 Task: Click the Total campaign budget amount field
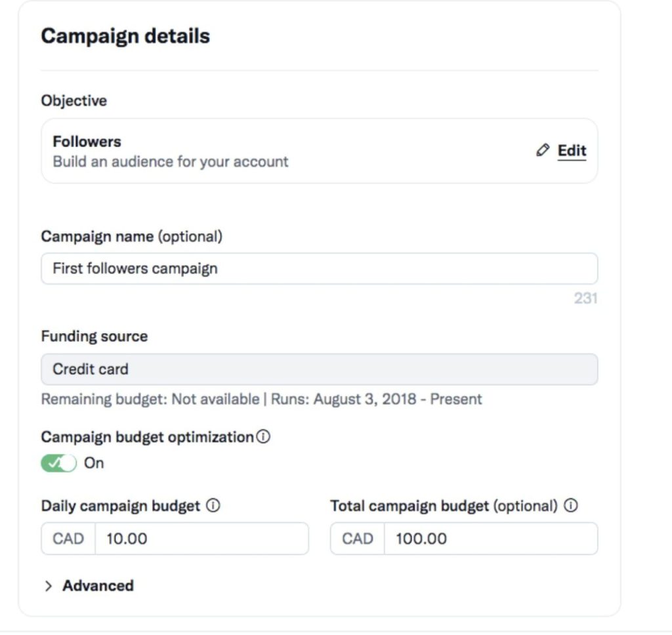491,539
